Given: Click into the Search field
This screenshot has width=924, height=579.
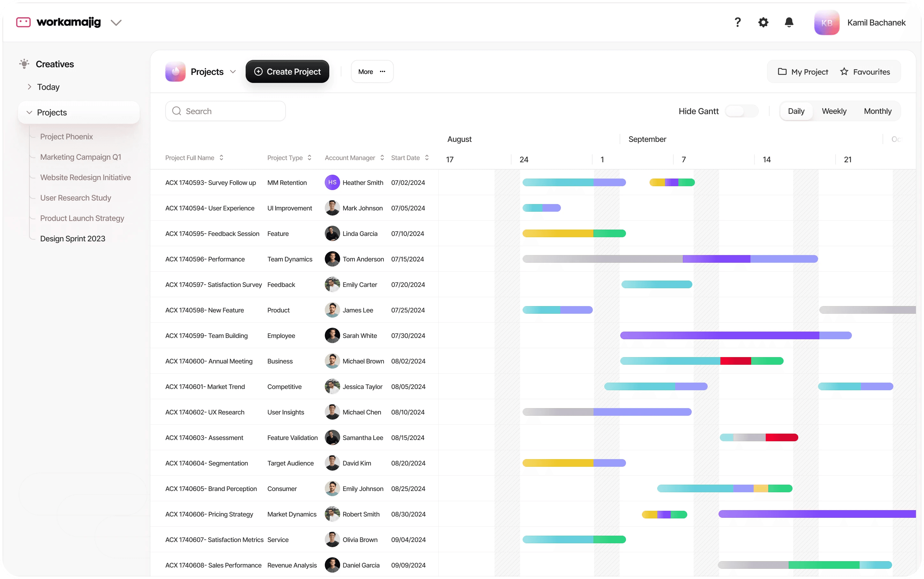Looking at the screenshot, I should tap(225, 111).
